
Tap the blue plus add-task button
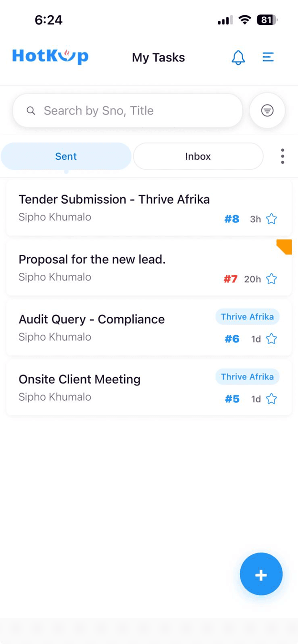point(261,574)
